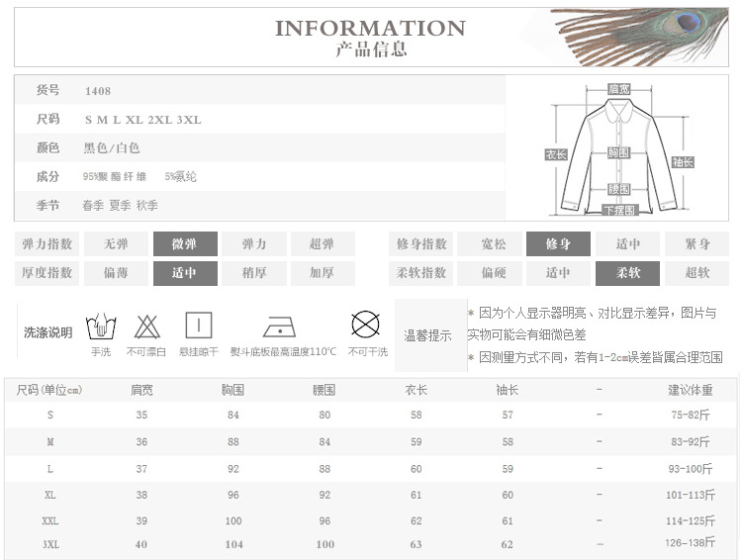Select 无弹 in the elasticity index
The width and height of the screenshot is (742, 560).
point(116,243)
